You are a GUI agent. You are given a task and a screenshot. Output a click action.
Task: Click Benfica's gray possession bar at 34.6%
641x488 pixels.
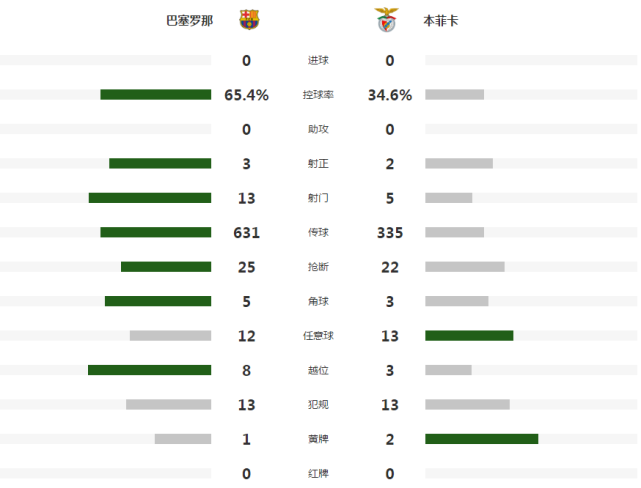(455, 94)
